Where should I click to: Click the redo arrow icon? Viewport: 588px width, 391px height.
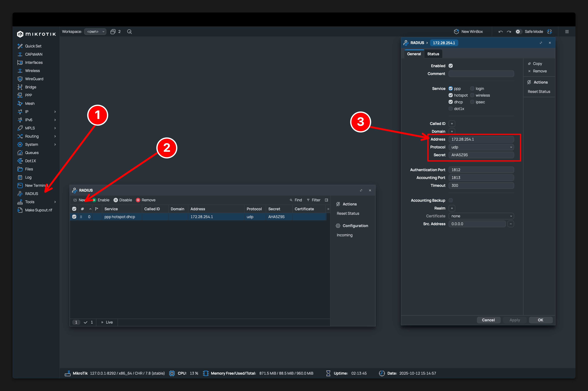coord(509,32)
